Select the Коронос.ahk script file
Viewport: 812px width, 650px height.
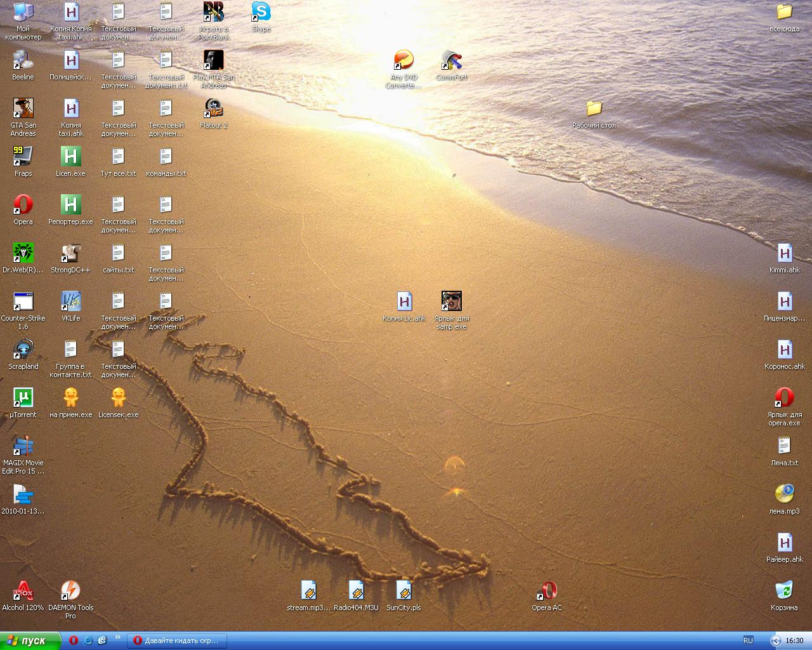784,355
